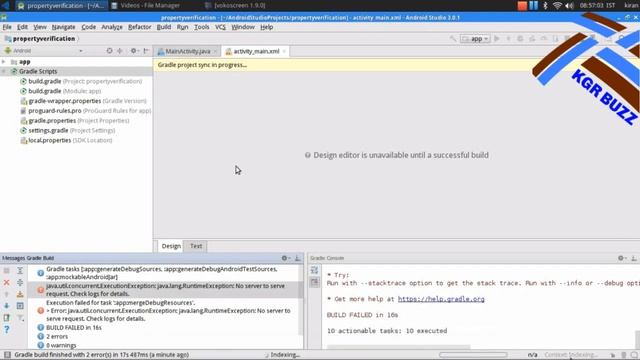Open the Tools menu
Viewport: 640px width, 360px height.
(x=201, y=27)
